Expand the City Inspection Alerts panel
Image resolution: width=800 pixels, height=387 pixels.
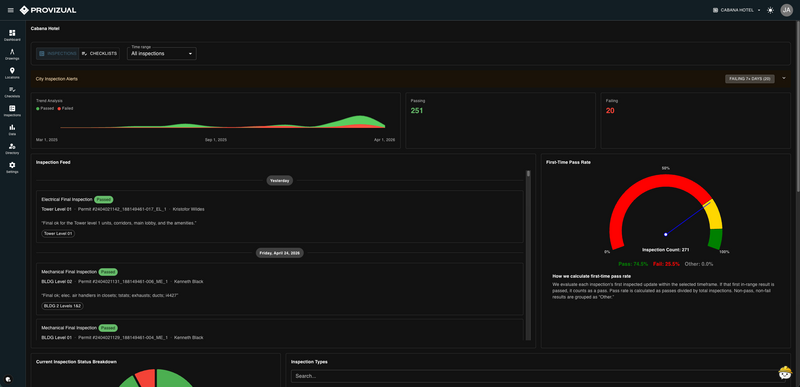tap(784, 79)
